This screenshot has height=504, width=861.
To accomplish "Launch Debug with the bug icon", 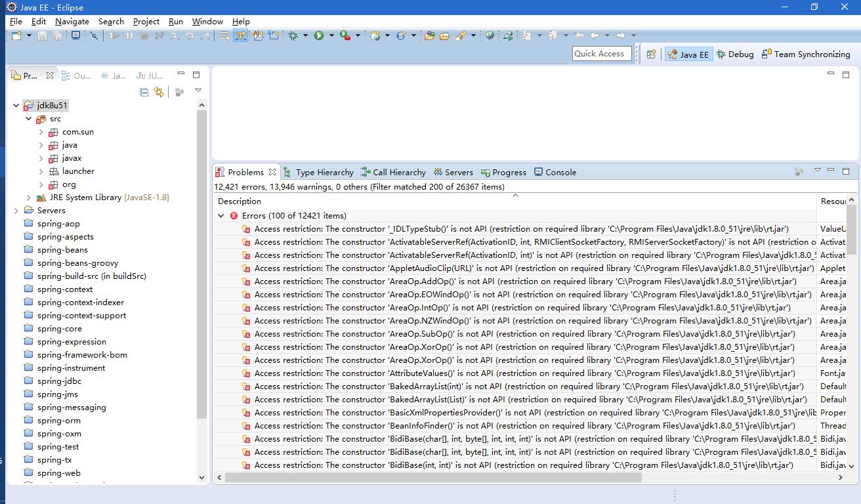I will pyautogui.click(x=293, y=35).
